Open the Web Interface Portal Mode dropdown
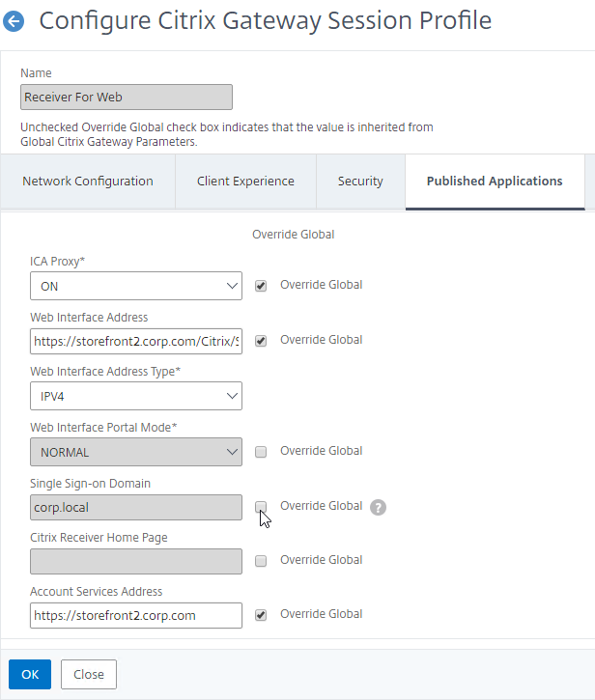595x700 pixels. pos(136,452)
